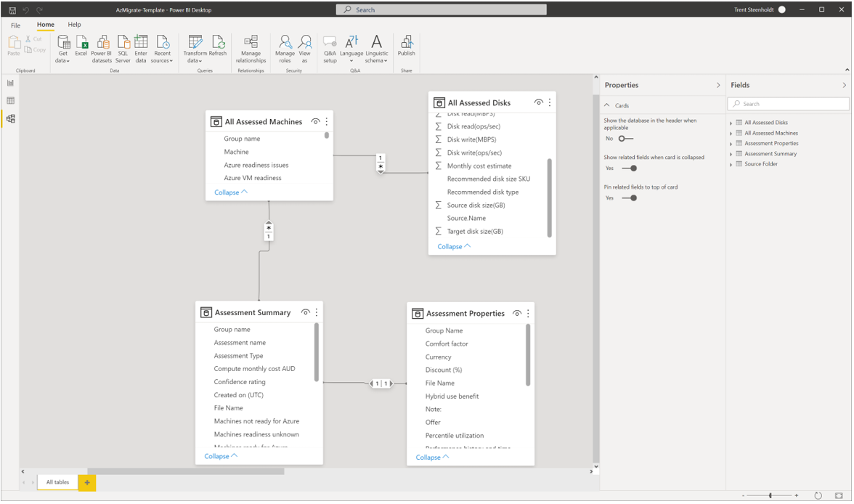Open the Enter data table tool
Viewport: 854px width, 504px height.
coord(141,49)
